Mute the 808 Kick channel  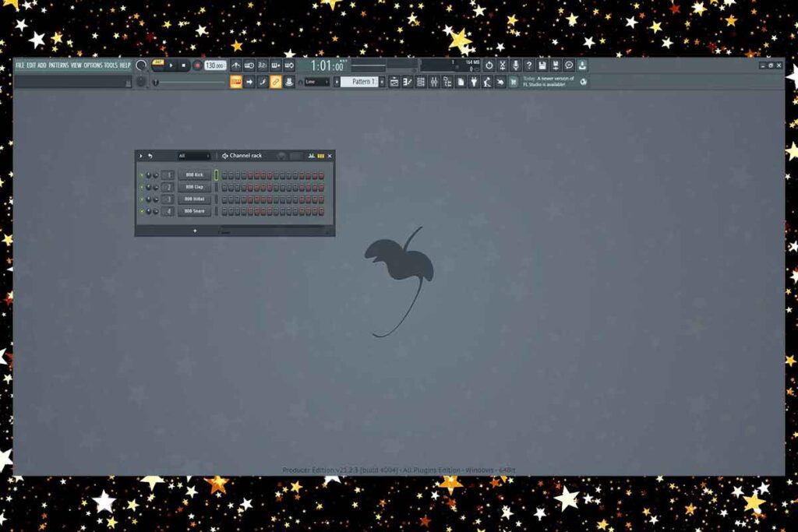(141, 175)
